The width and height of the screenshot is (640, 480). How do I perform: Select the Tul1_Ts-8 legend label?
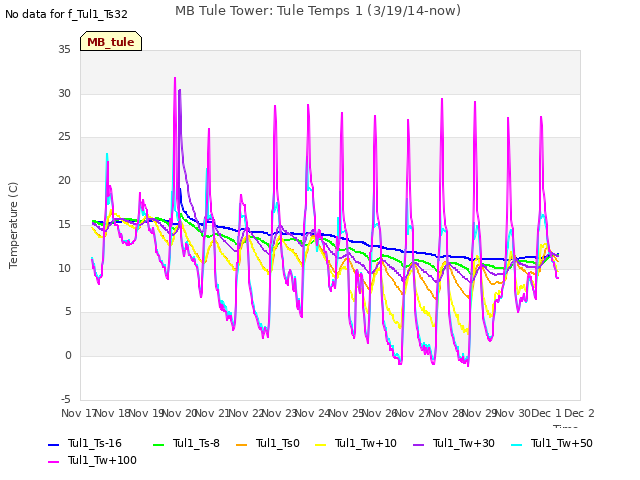point(196,443)
